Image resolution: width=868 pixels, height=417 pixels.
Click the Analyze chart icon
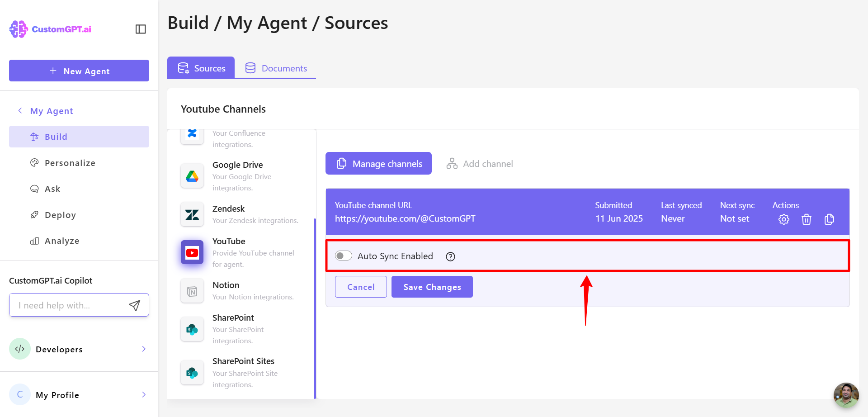click(34, 241)
